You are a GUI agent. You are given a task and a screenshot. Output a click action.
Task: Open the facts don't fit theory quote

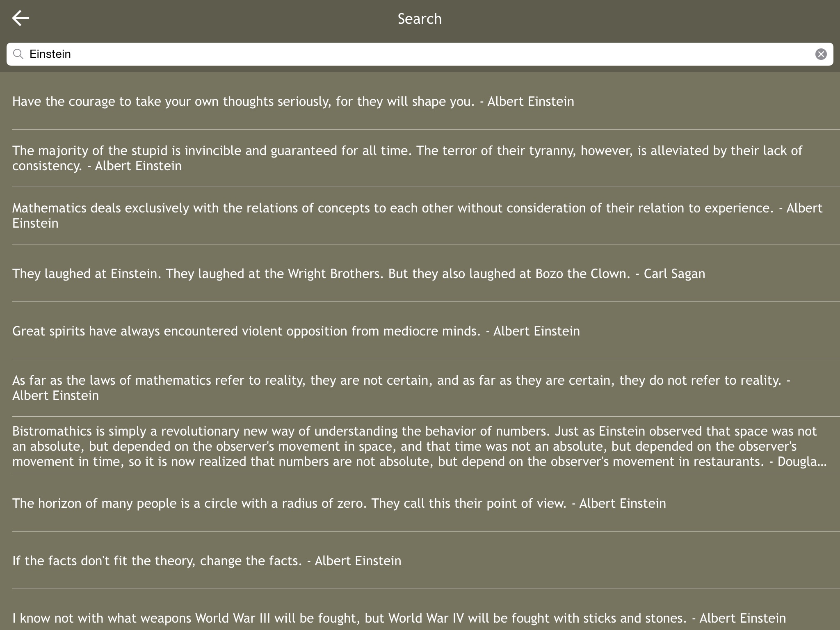(207, 561)
